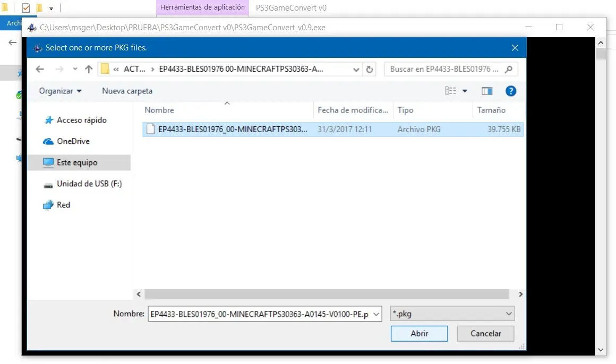Select Este equipo in the sidebar
Screen dimensions: 616x364
click(79, 162)
